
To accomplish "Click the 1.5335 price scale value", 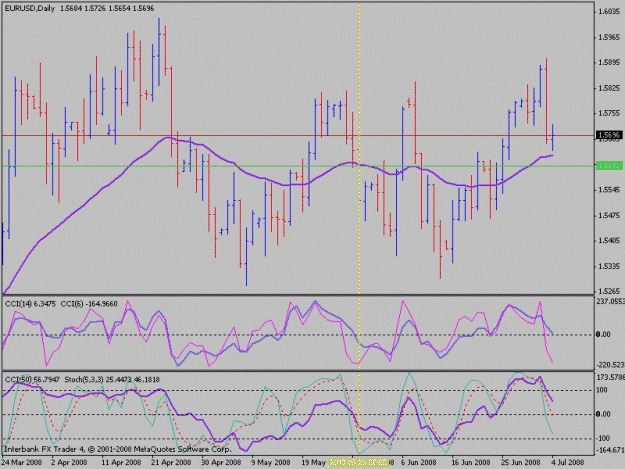I will (x=609, y=266).
